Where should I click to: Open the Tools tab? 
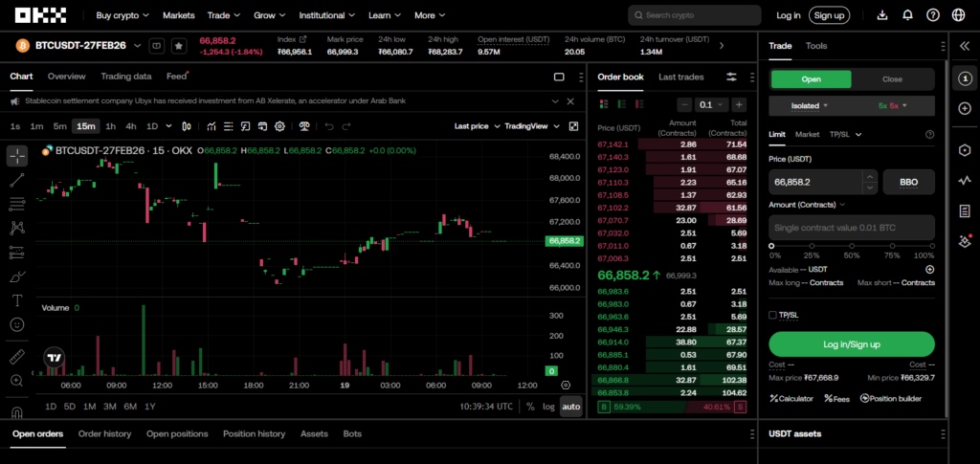pyautogui.click(x=816, y=46)
